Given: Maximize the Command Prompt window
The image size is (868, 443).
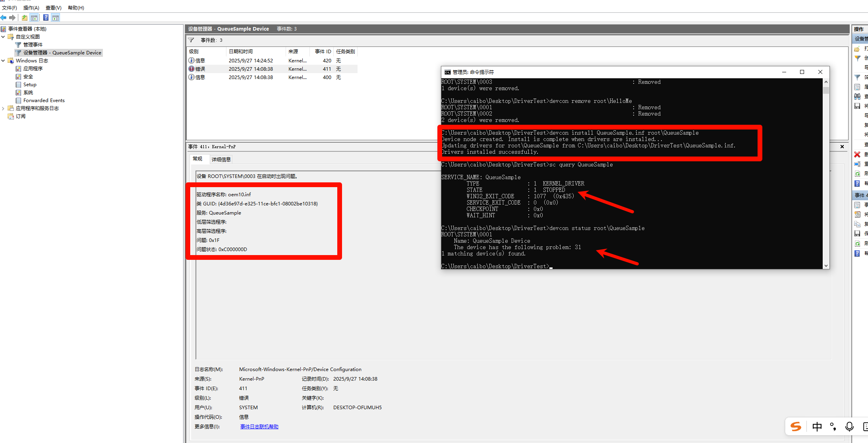Looking at the screenshot, I should click(802, 72).
